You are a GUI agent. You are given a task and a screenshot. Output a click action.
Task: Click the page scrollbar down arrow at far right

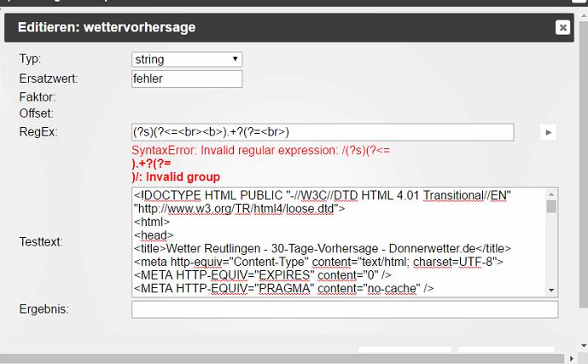coord(584,345)
